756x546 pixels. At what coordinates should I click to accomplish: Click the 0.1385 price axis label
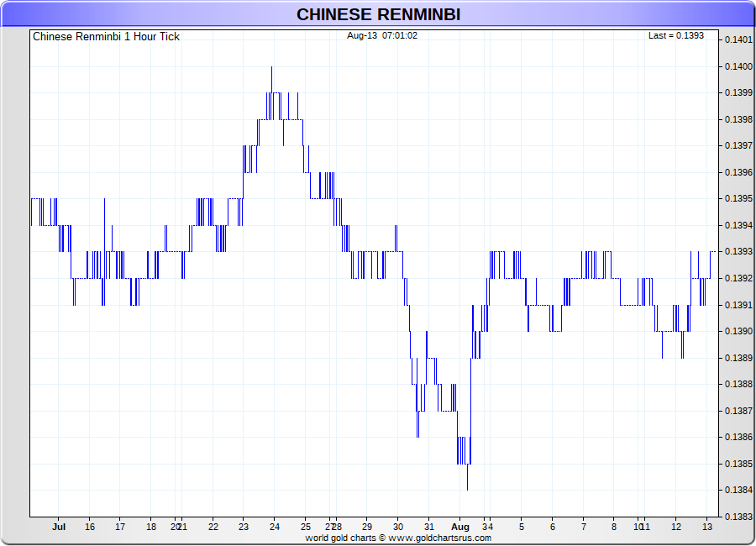point(738,464)
